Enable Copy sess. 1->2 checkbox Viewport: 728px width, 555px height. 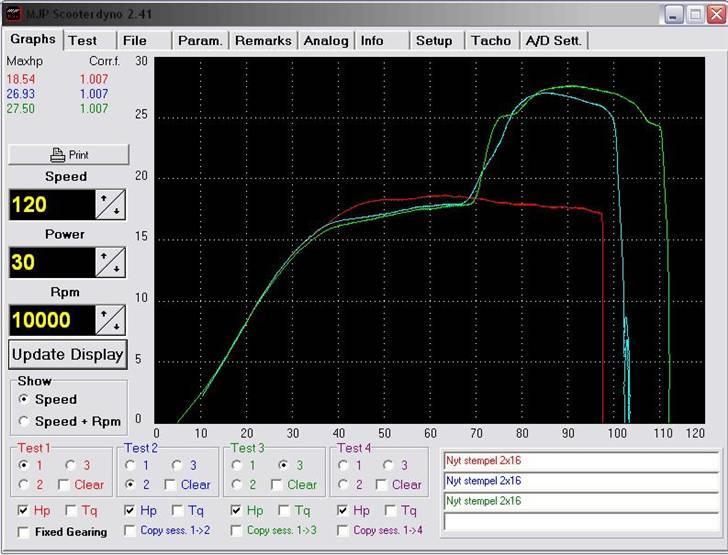click(x=130, y=531)
